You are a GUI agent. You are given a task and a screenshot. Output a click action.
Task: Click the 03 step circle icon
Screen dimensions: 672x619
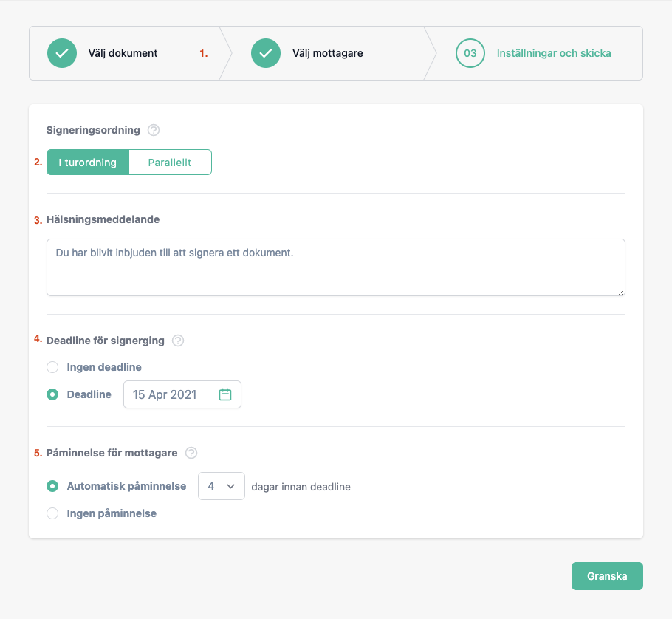point(470,53)
